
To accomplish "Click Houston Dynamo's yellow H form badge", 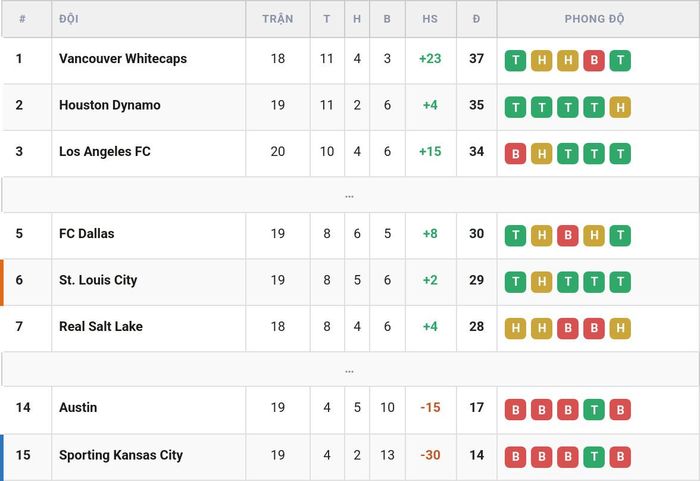I will click(x=621, y=107).
